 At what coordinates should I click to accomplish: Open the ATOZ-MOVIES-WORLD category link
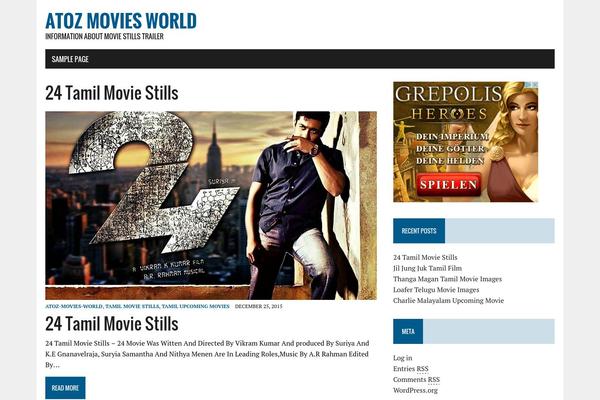tap(74, 306)
